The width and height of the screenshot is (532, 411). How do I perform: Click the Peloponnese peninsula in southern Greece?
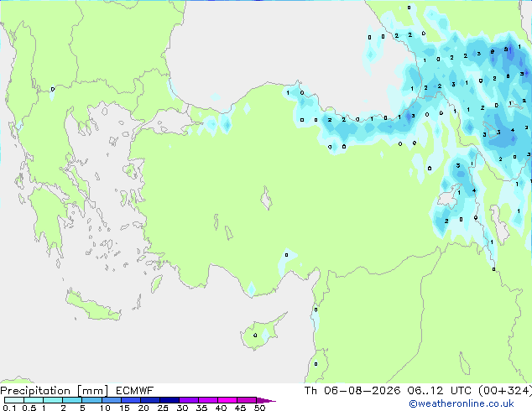coord(48,219)
